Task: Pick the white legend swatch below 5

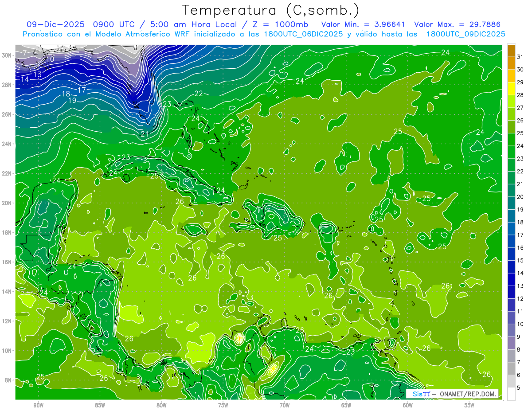Action: click(511, 394)
